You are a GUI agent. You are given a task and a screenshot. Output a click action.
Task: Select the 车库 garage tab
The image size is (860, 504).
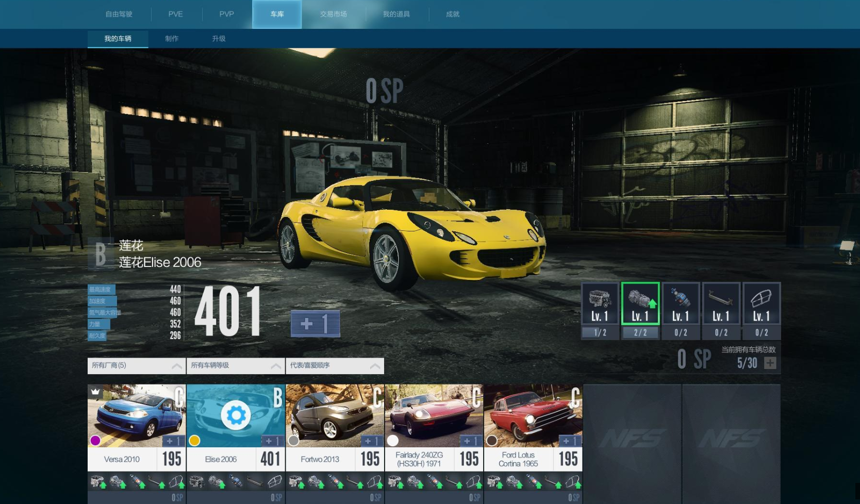point(277,14)
